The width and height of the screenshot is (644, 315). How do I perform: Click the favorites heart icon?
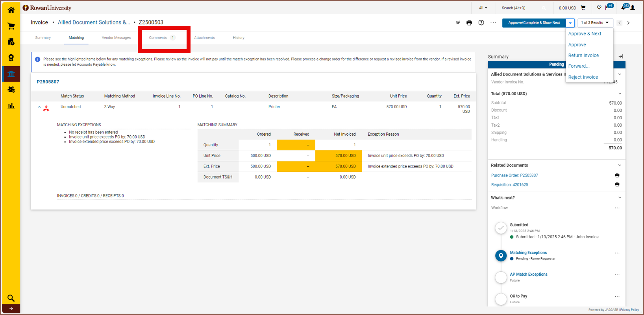click(599, 8)
